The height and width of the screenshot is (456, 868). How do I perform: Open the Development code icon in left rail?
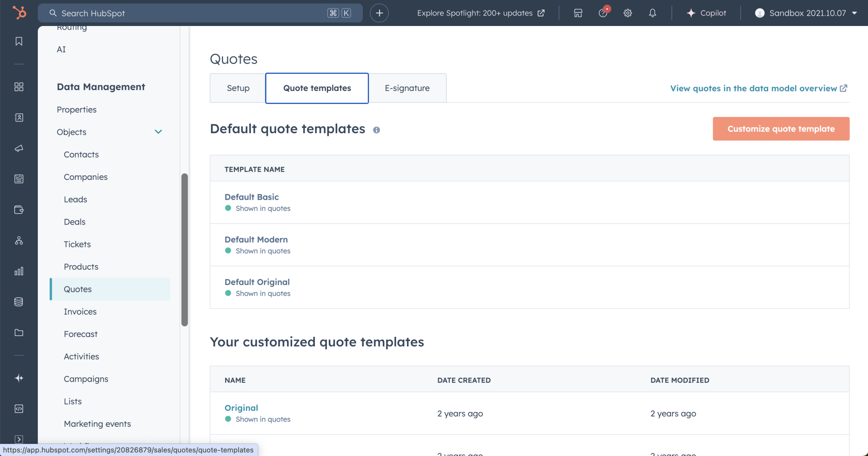coord(19,408)
